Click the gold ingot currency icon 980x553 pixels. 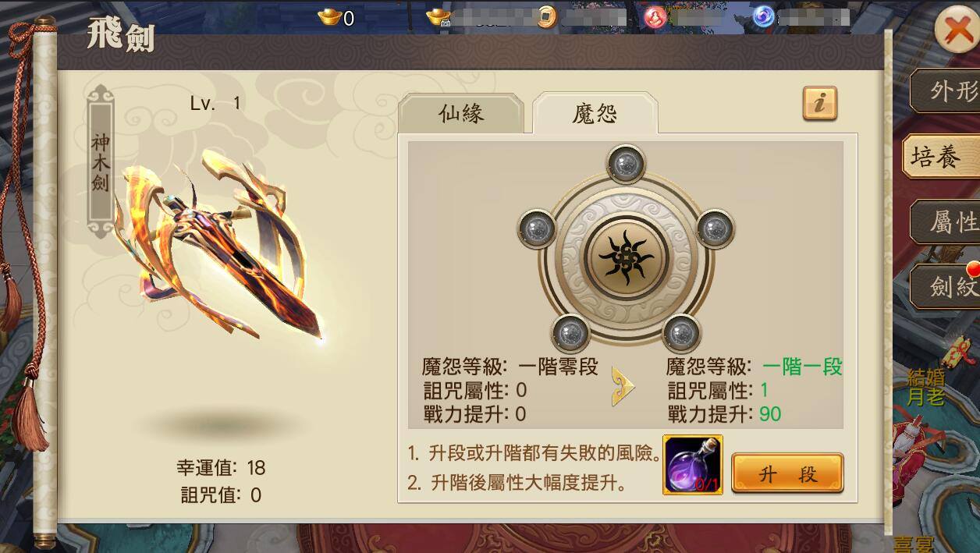pyautogui.click(x=329, y=17)
